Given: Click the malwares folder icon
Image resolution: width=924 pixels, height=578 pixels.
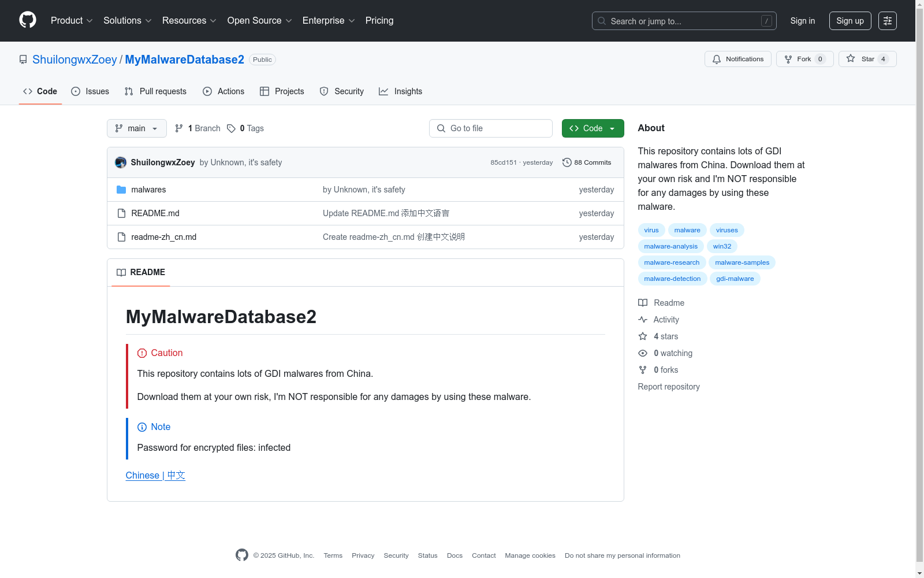Looking at the screenshot, I should tap(121, 190).
